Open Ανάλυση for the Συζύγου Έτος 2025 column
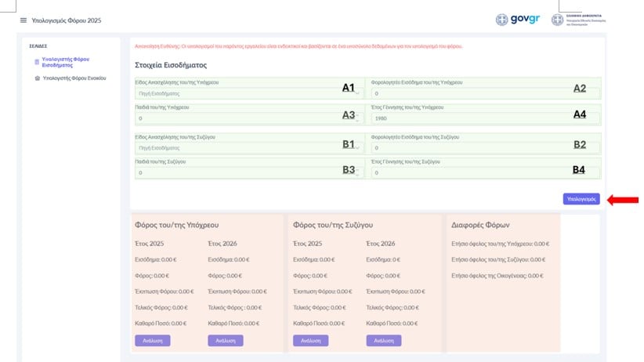The width and height of the screenshot is (644, 362). (x=310, y=341)
